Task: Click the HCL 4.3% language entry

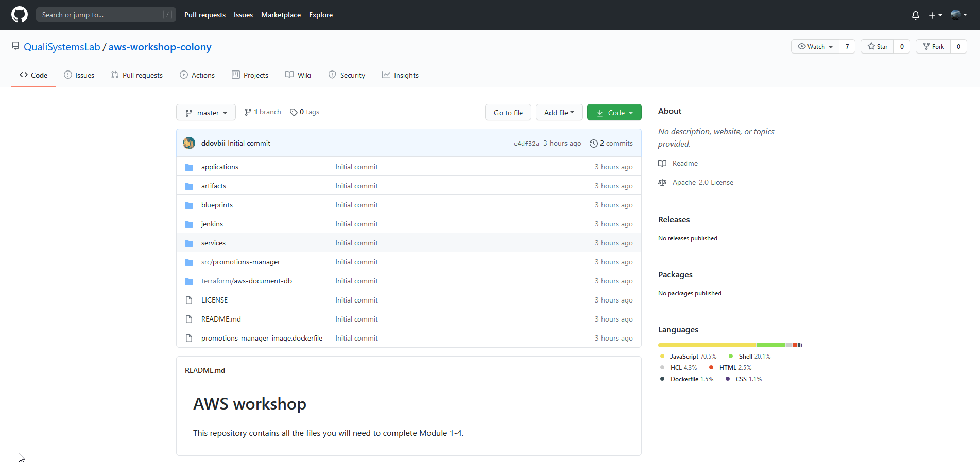Action: point(678,368)
